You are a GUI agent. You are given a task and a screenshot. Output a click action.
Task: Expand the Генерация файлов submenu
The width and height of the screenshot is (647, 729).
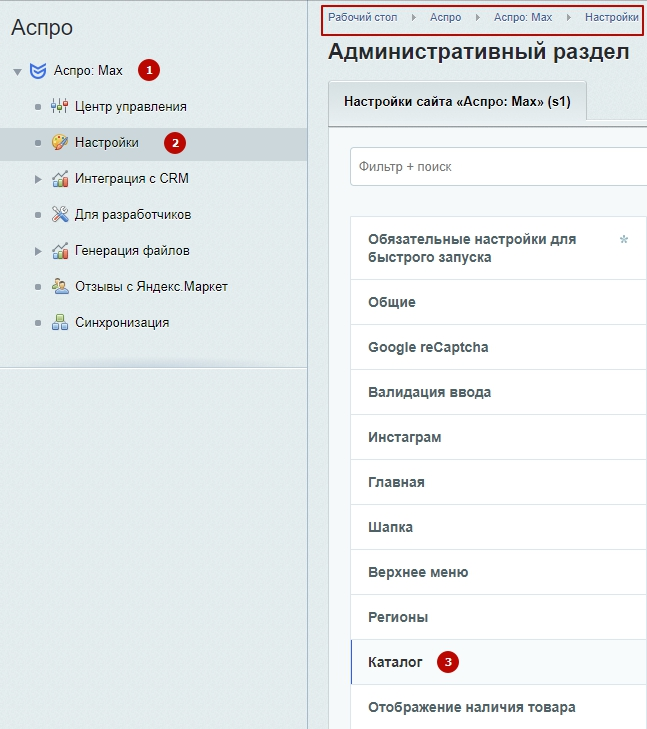[x=38, y=251]
